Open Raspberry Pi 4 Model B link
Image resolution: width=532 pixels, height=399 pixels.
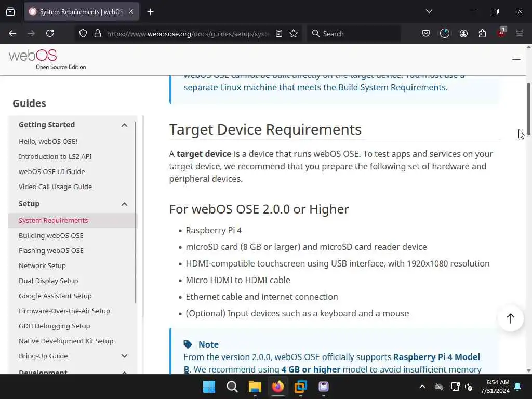(x=436, y=357)
